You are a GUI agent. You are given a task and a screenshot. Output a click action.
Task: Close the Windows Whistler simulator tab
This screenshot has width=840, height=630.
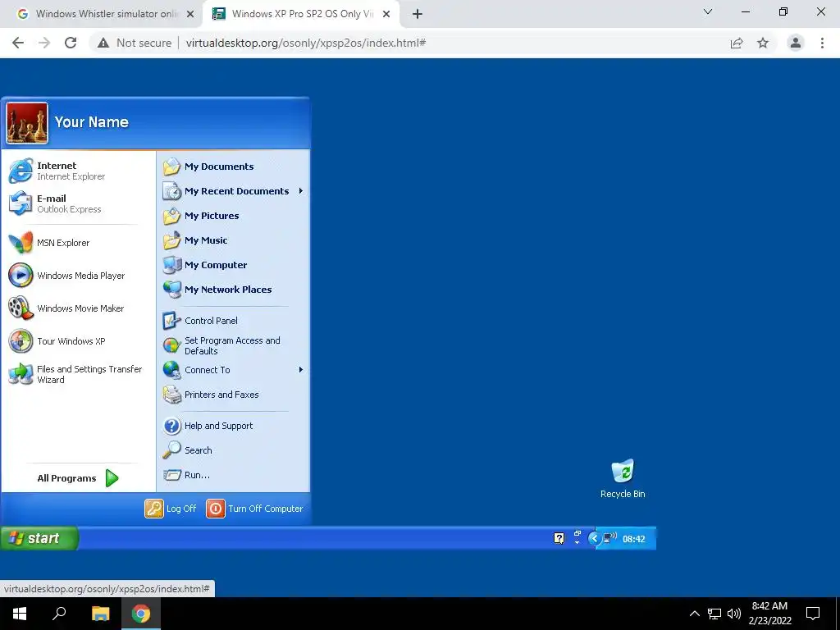[x=190, y=15]
